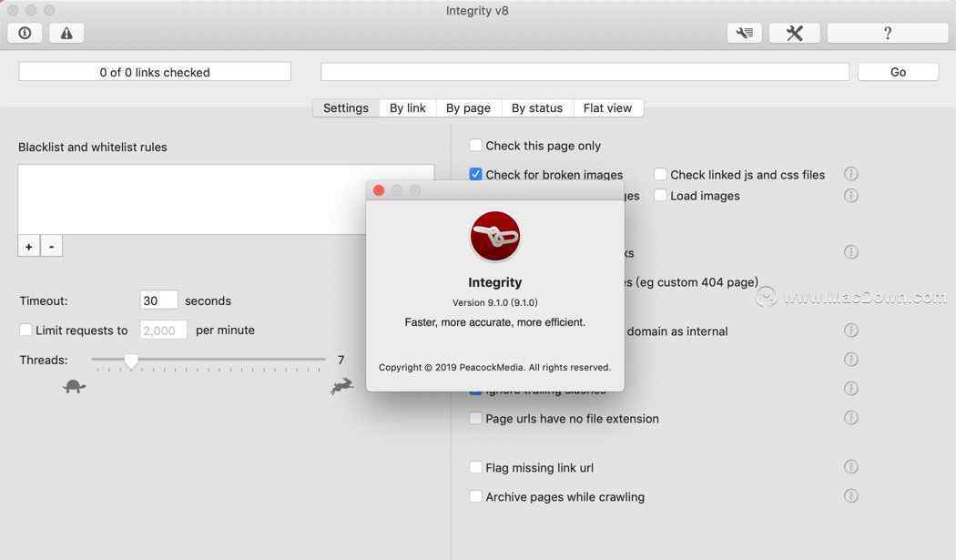
Task: Click the PeacockMedia copyright line
Action: point(494,367)
